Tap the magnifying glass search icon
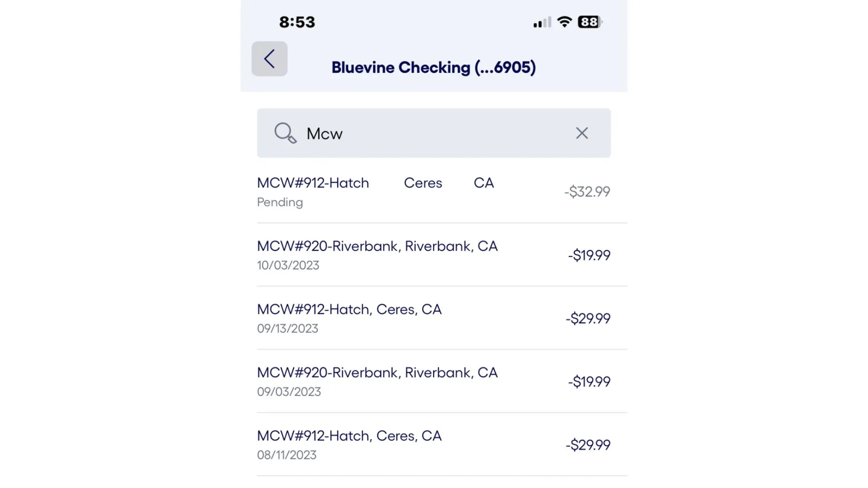The width and height of the screenshot is (868, 488). pyautogui.click(x=285, y=133)
